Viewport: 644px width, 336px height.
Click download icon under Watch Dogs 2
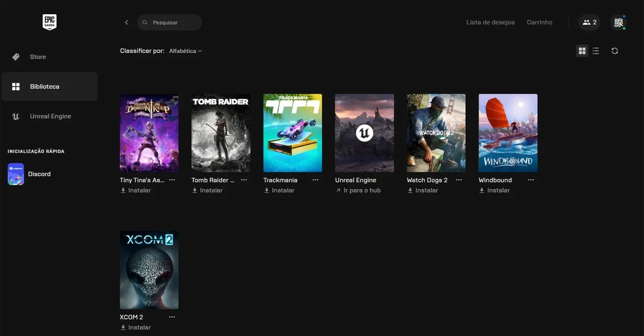410,191
